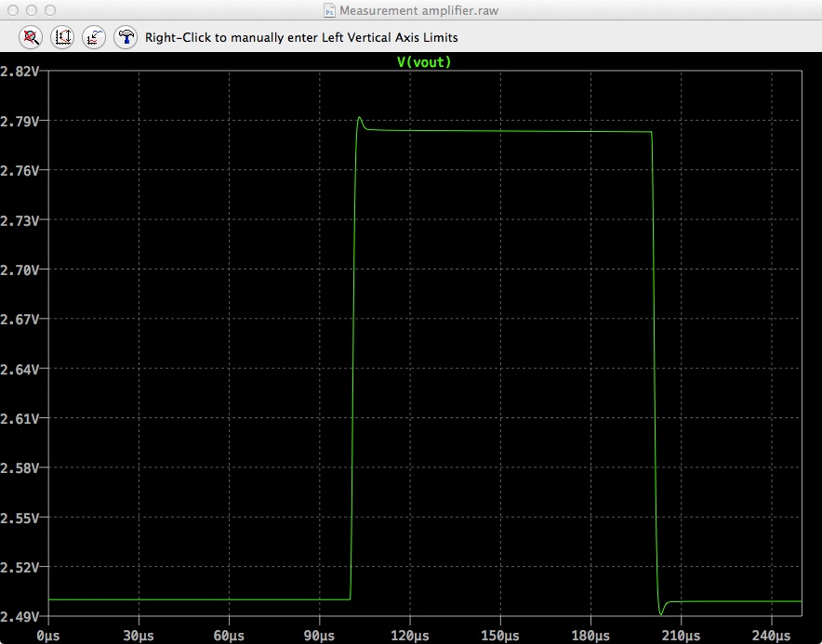Click the 2.82V vertical axis label

[x=20, y=72]
